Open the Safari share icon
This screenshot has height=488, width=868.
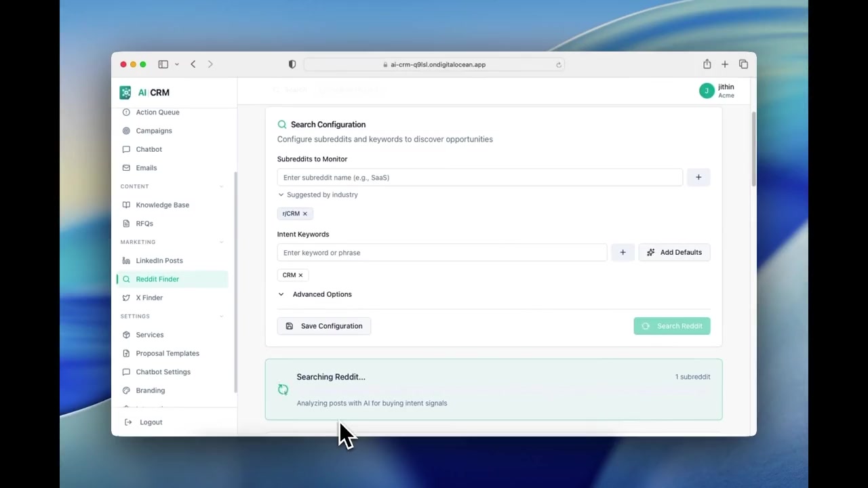coord(707,64)
